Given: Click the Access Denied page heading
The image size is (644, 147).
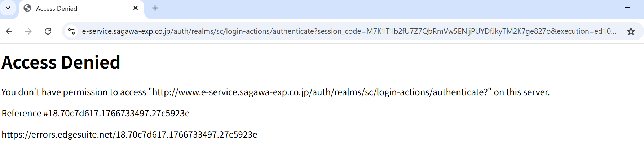Looking at the screenshot, I should (x=61, y=62).
